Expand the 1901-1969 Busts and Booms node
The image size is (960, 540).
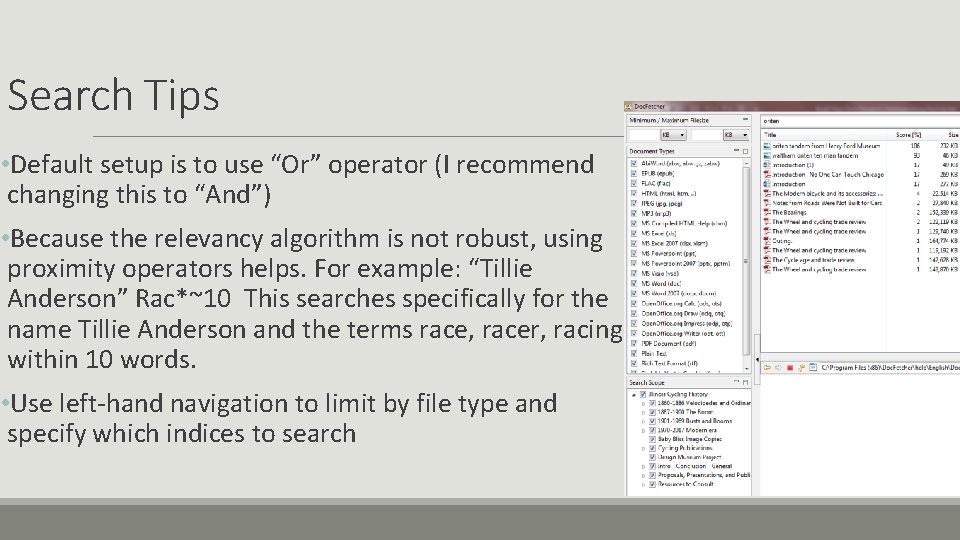pos(643,421)
